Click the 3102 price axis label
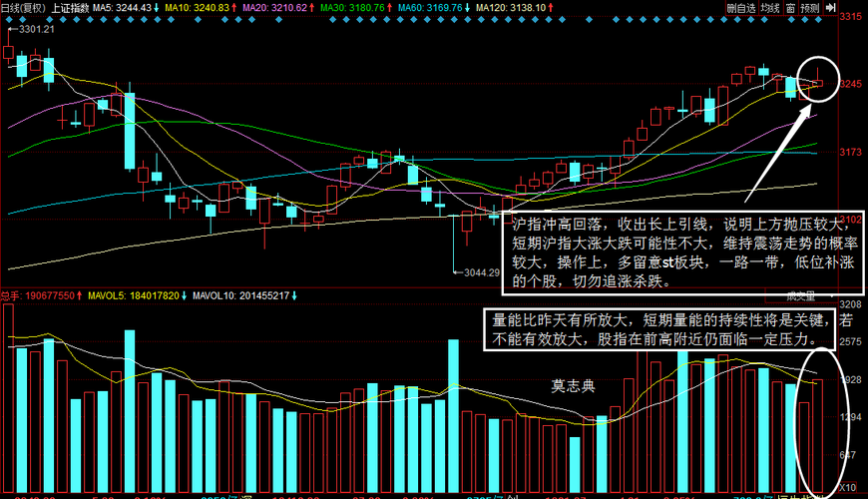 click(851, 219)
